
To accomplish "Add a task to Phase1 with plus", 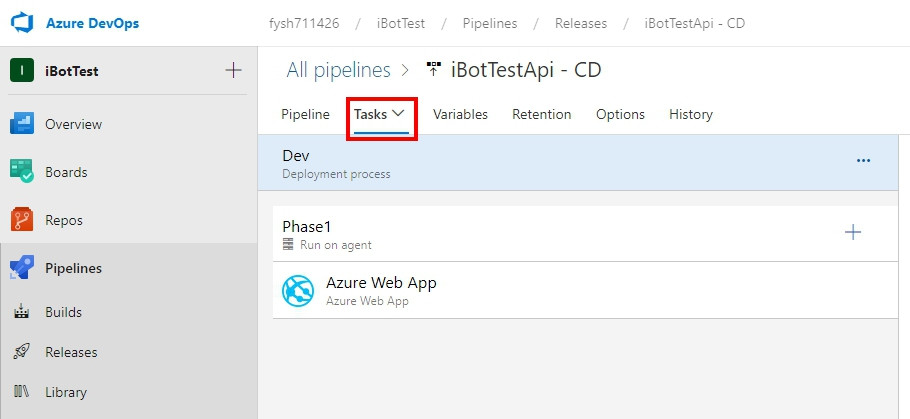I will coord(853,233).
